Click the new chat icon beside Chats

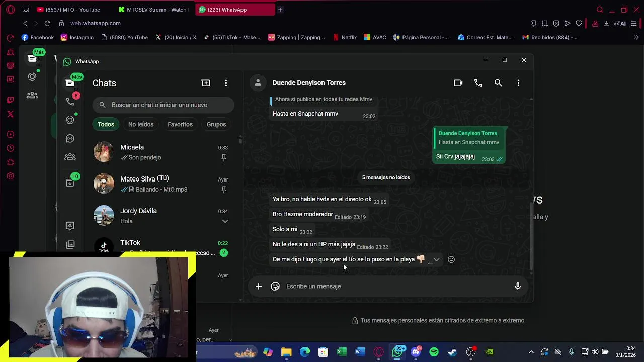tap(206, 83)
